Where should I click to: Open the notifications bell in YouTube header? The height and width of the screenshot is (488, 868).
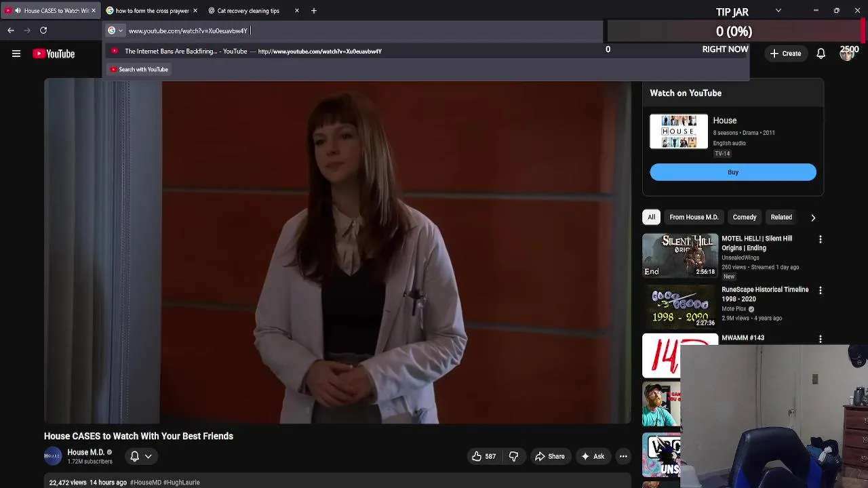tap(821, 54)
